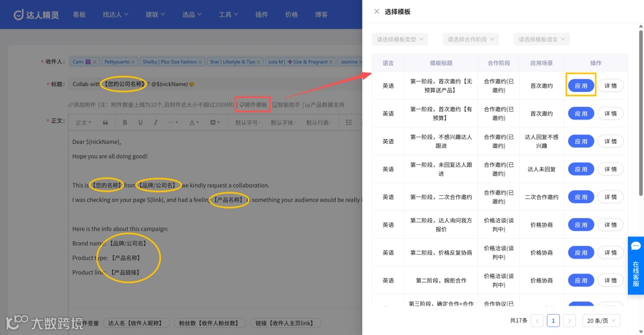Screen dimensions: 644x335
Task: Open the 找达人 navigation menu
Action: coord(116,14)
